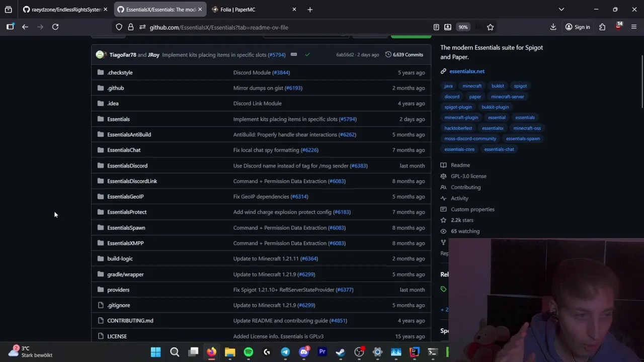The image size is (644, 362).
Task: Open the essentialsx.net website link
Action: click(x=467, y=71)
